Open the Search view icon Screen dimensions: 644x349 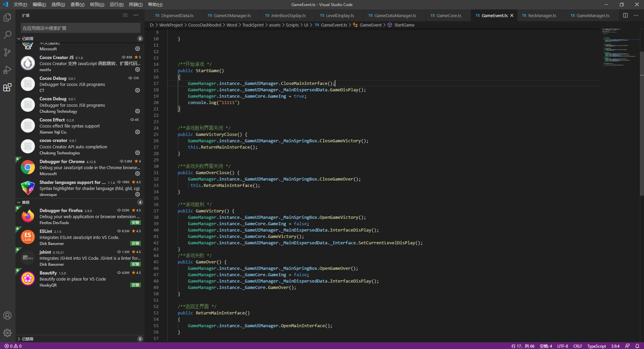pyautogui.click(x=7, y=35)
